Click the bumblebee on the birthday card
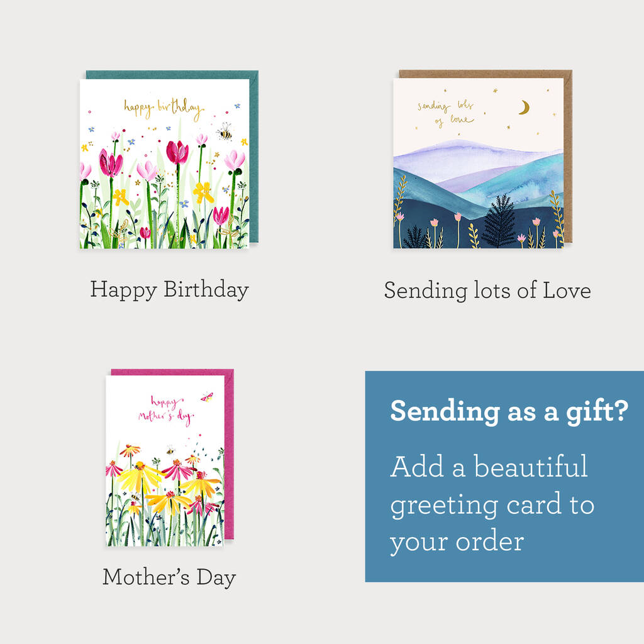 click(225, 132)
